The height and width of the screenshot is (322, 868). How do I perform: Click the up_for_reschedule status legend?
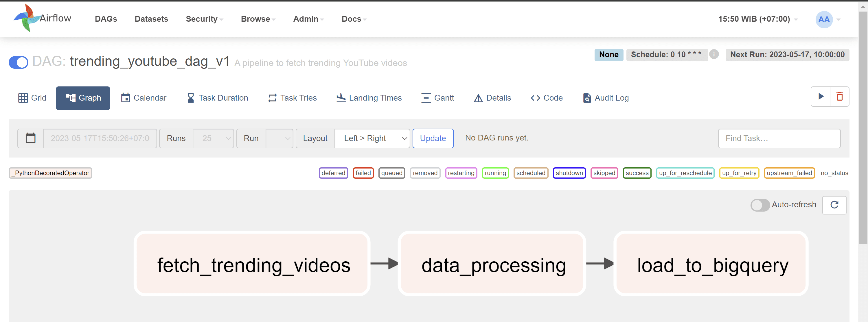pyautogui.click(x=685, y=173)
